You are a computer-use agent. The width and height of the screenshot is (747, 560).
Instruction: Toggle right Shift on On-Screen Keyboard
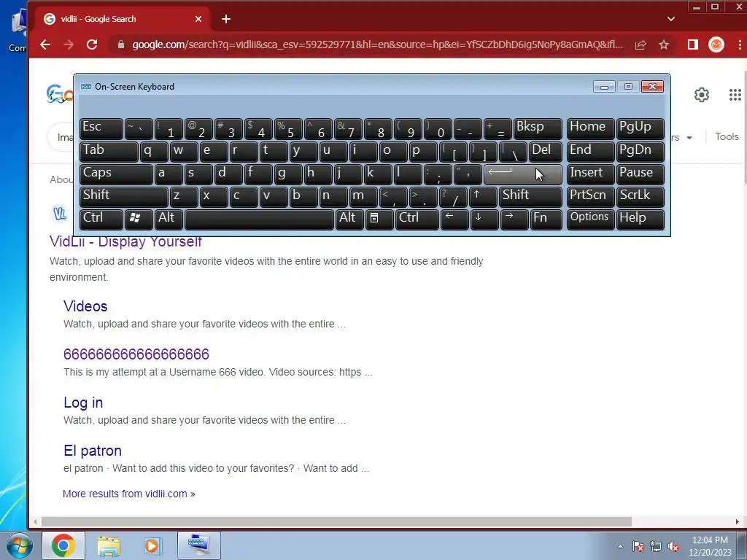tap(530, 196)
